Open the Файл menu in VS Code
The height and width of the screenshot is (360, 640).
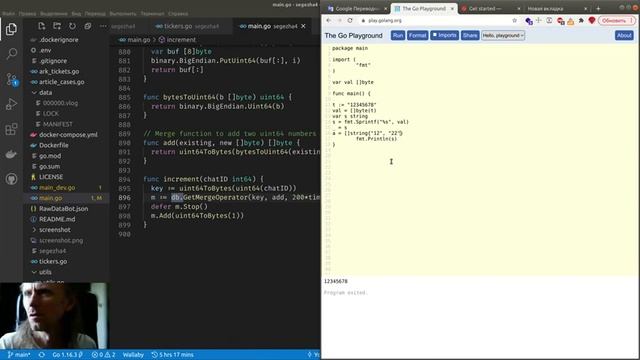pyautogui.click(x=9, y=13)
